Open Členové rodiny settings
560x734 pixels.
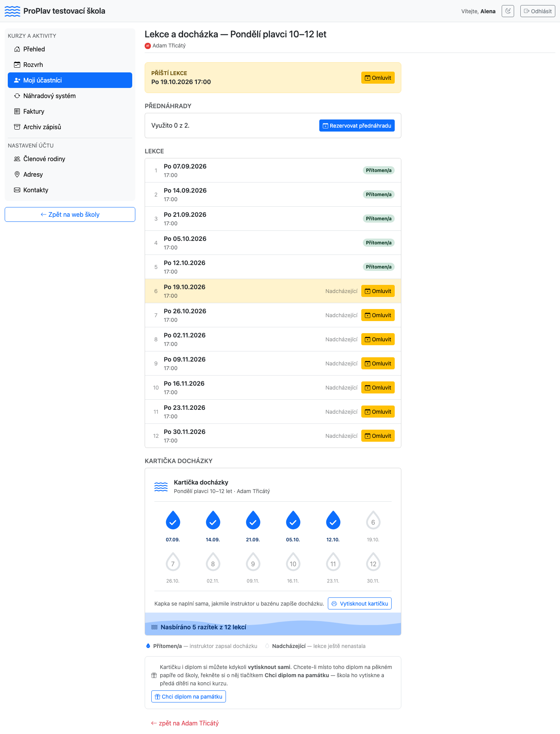click(x=70, y=159)
